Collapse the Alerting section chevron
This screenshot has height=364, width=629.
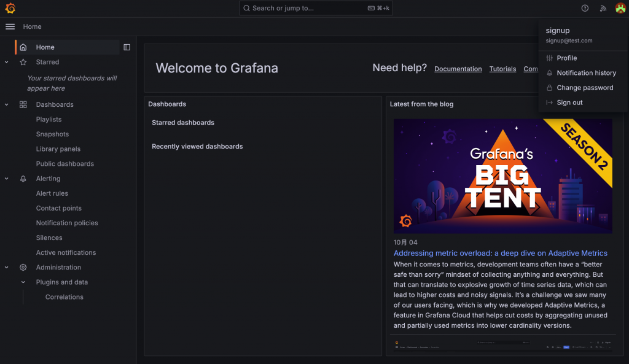(6, 179)
